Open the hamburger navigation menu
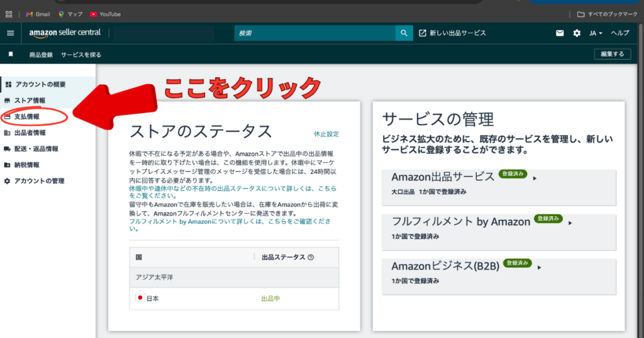644x338 pixels. tap(10, 33)
